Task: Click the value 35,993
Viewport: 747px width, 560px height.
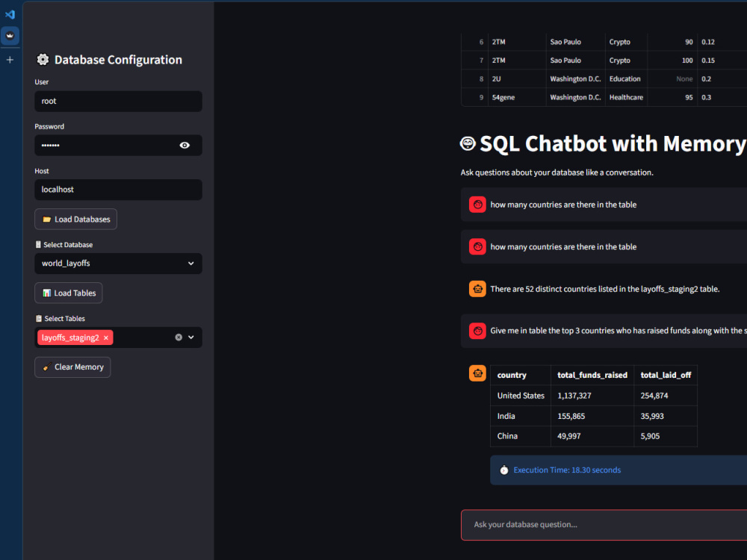Action: 651,416
